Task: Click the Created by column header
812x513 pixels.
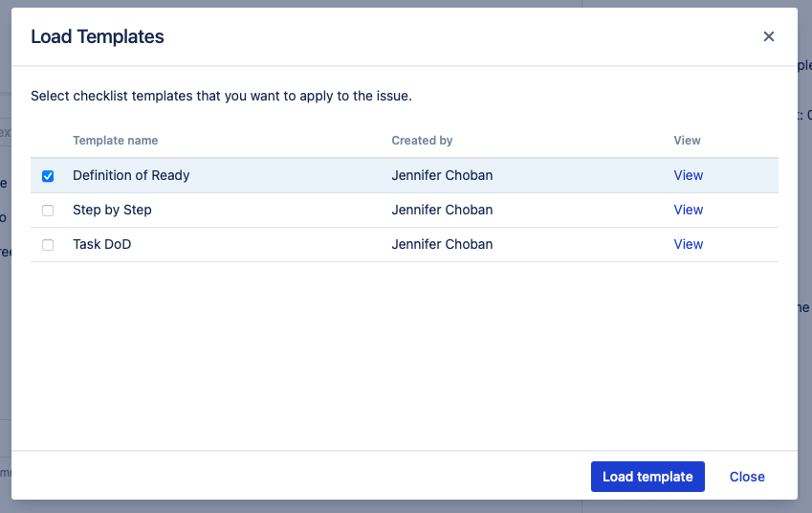Action: [x=422, y=141]
